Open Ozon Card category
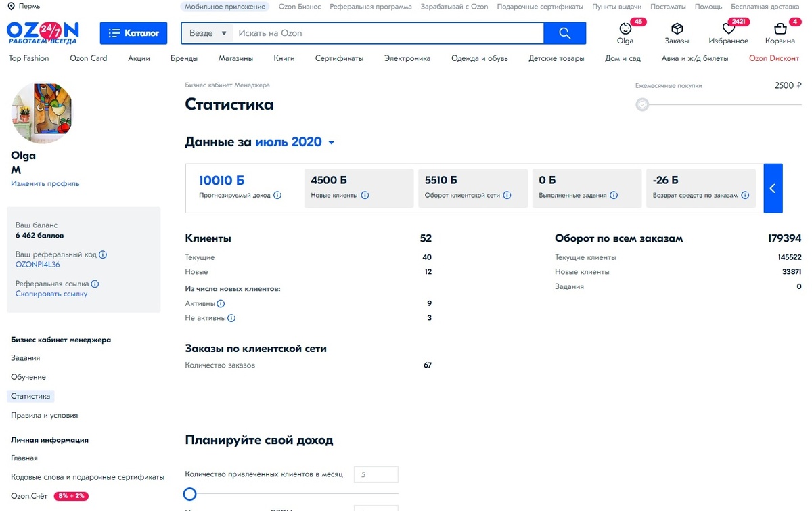The image size is (812, 511). (89, 58)
